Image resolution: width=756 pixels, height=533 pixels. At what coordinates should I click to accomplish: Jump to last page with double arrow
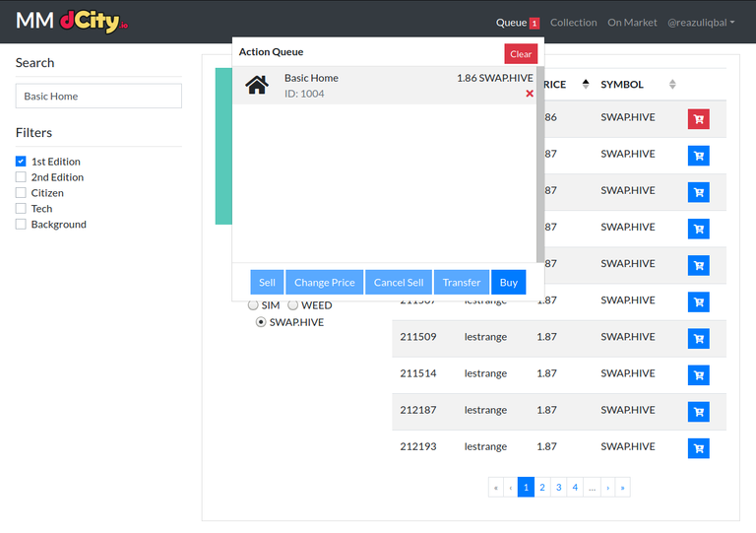(x=622, y=487)
